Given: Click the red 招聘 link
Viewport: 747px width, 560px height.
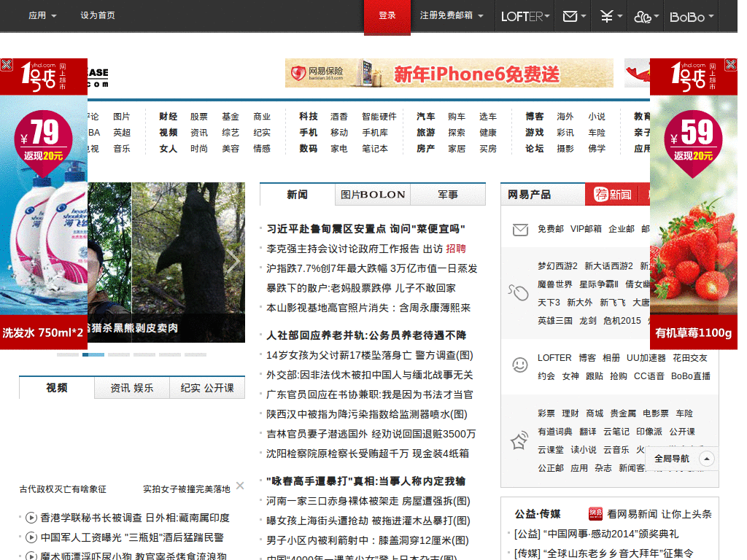Looking at the screenshot, I should coord(456,249).
